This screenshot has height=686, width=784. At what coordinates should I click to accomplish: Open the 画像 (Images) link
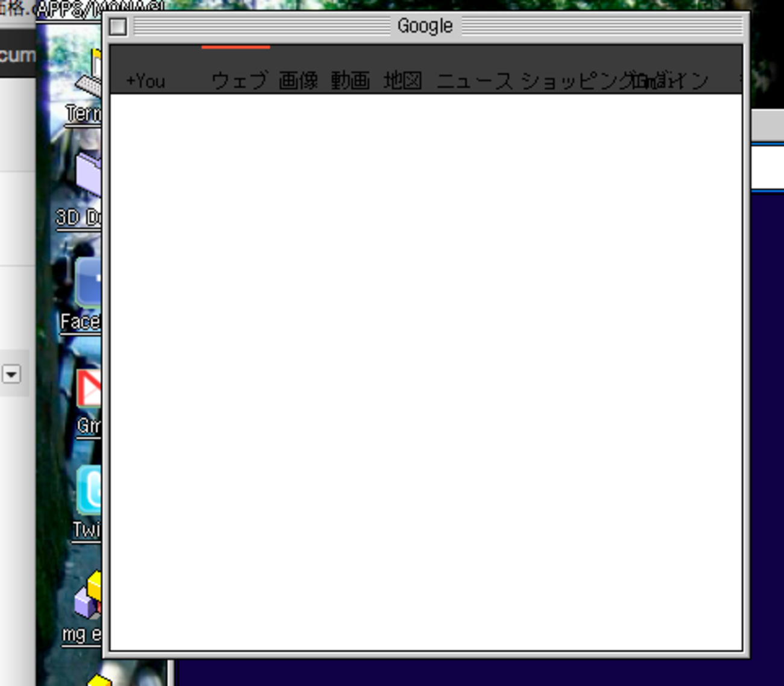299,81
